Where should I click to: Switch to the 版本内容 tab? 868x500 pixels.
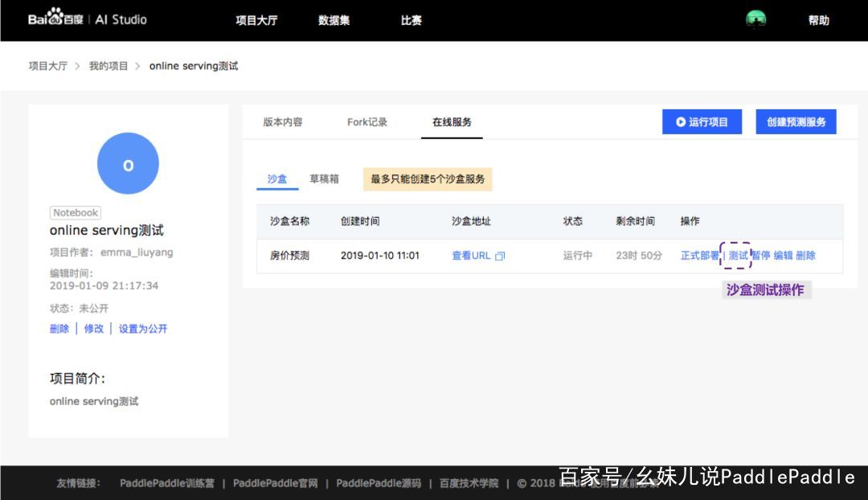283,122
